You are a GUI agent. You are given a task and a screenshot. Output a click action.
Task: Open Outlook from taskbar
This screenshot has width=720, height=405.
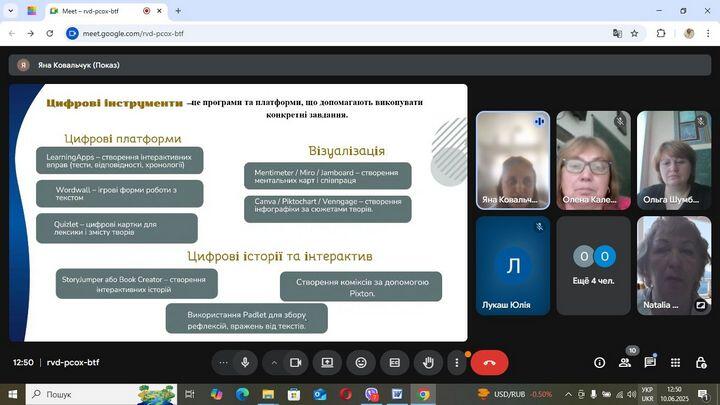[320, 394]
